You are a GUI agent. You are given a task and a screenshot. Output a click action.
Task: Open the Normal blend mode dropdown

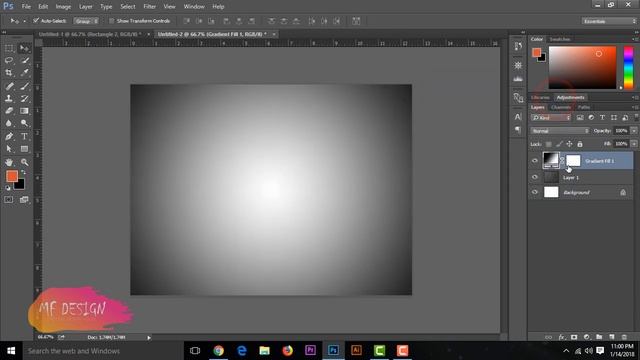coord(560,131)
